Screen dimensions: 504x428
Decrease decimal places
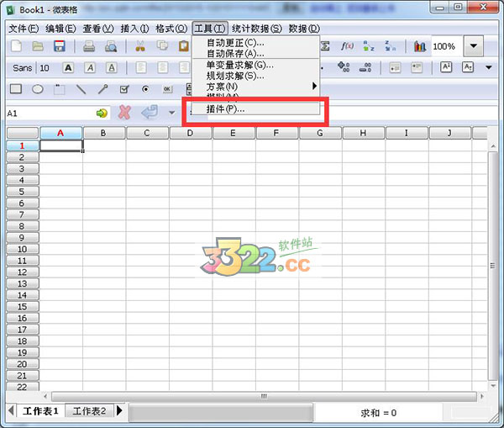coord(365,67)
